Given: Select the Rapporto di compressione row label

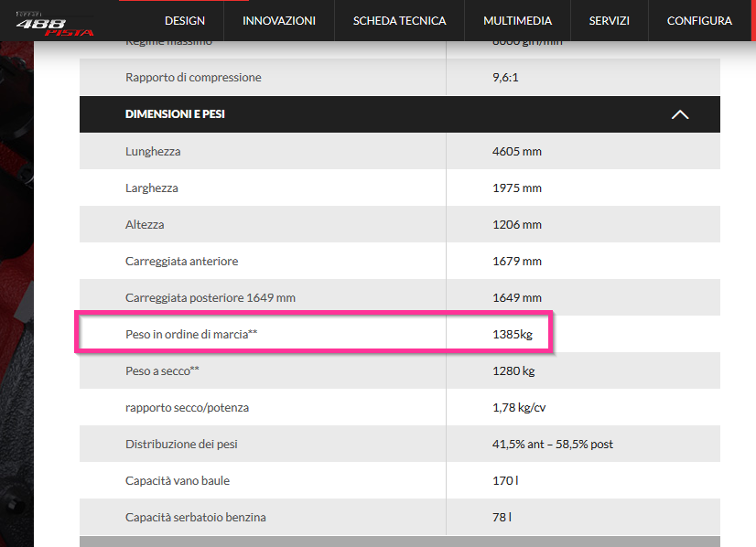Looking at the screenshot, I should coord(193,78).
